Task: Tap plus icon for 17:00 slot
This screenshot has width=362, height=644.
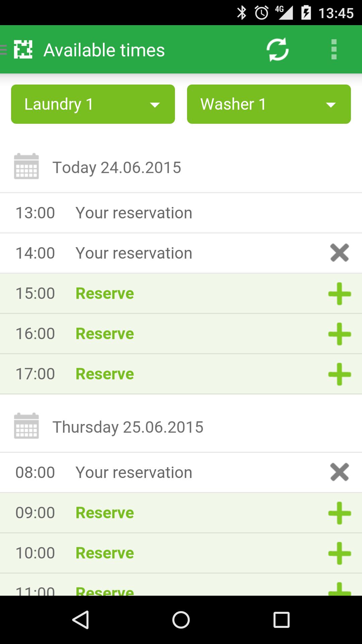Action: [339, 374]
